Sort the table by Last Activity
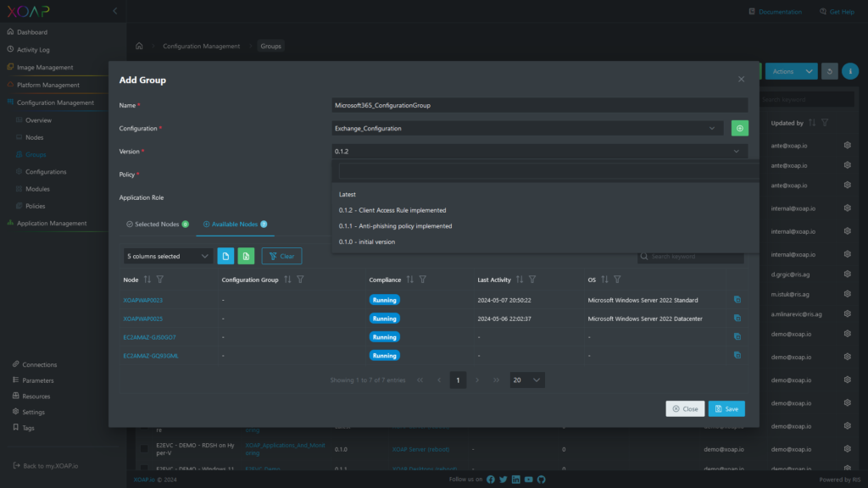This screenshot has height=488, width=868. 520,280
